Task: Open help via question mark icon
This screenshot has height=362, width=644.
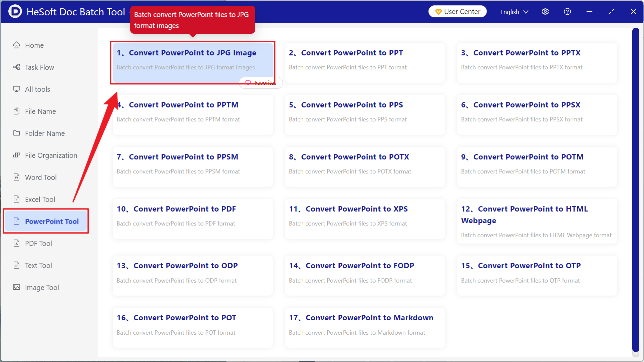Action: tap(567, 12)
